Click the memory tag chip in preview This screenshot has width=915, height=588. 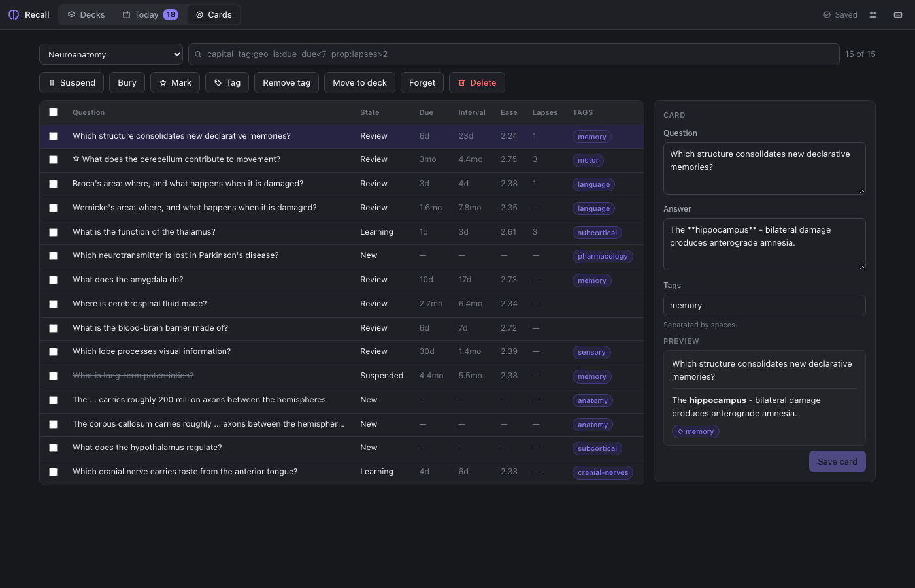tap(695, 432)
